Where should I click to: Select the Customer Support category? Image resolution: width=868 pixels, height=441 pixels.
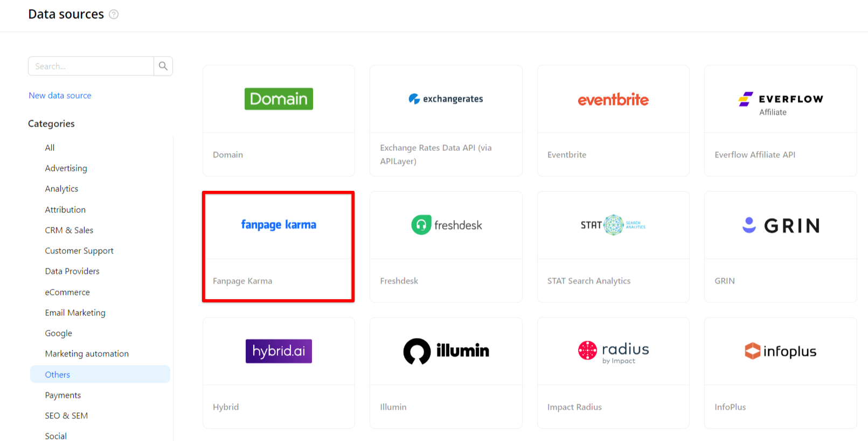79,251
